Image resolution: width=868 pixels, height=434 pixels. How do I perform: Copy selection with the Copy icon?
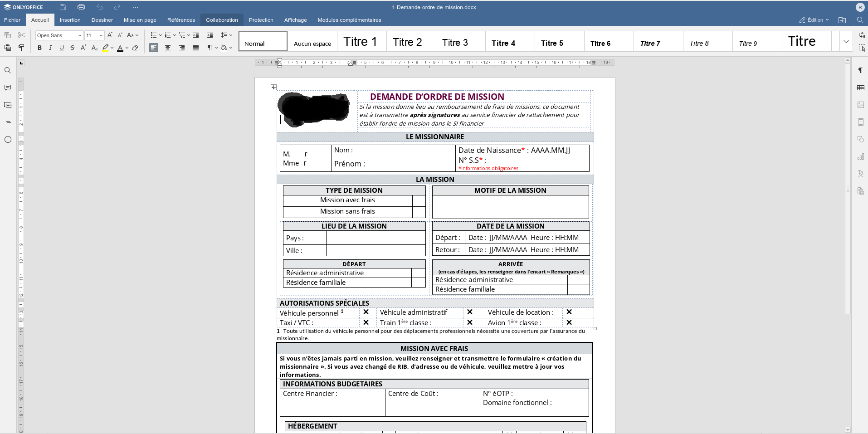(x=8, y=35)
